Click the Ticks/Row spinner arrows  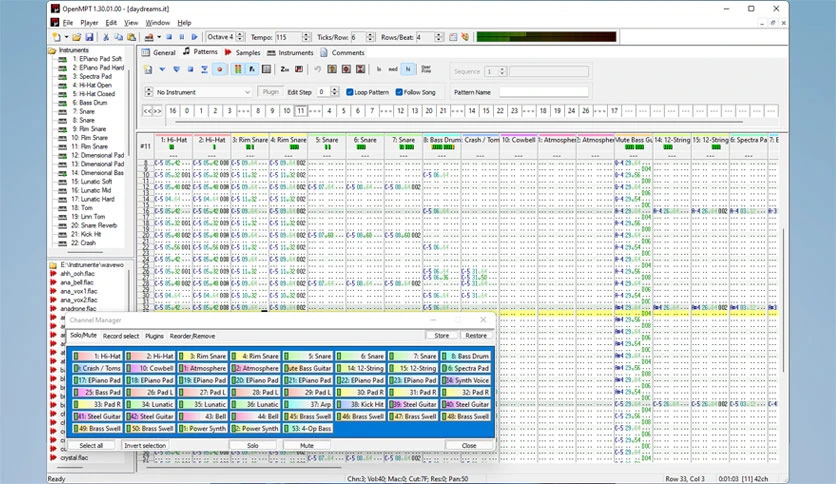[370, 37]
